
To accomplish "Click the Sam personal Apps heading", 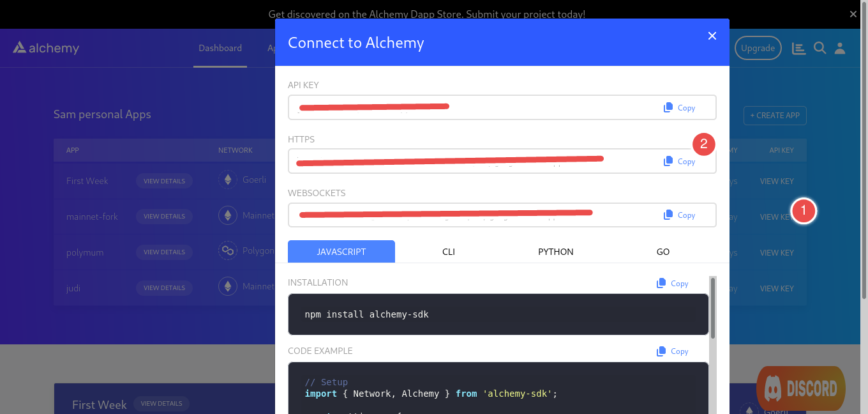I will (102, 114).
